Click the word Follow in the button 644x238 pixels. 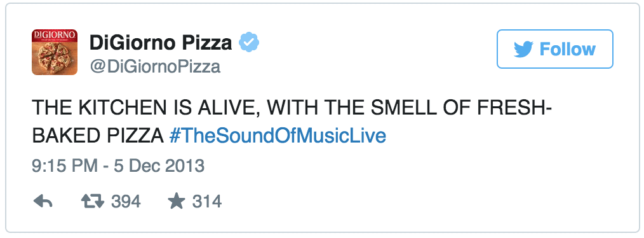tap(567, 49)
